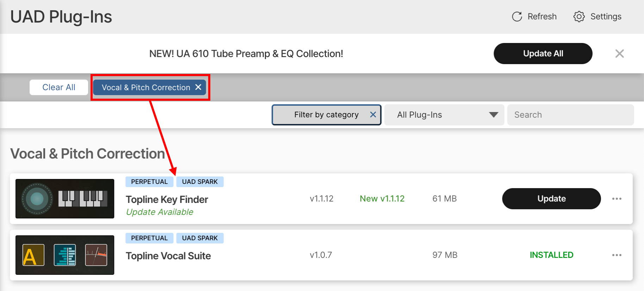Viewport: 644px width, 291px height.
Task: Click the Vocal & Pitch Correction chip label
Action: point(146,87)
